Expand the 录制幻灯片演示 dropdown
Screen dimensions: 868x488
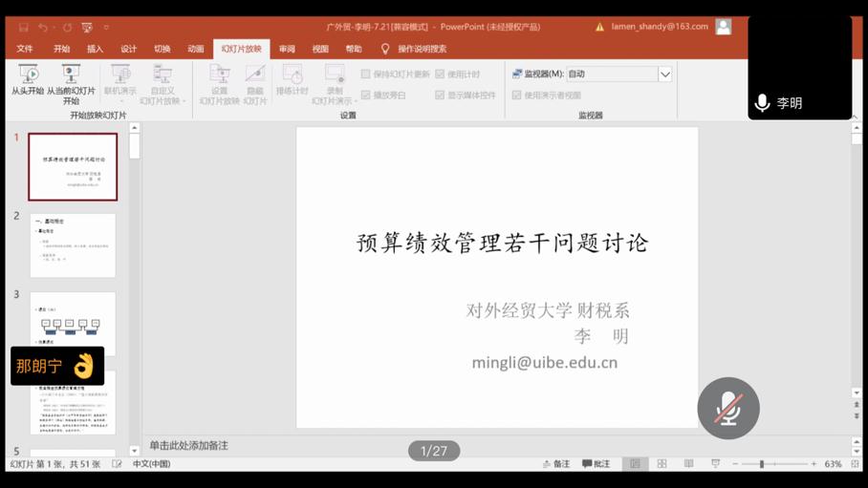pyautogui.click(x=356, y=101)
